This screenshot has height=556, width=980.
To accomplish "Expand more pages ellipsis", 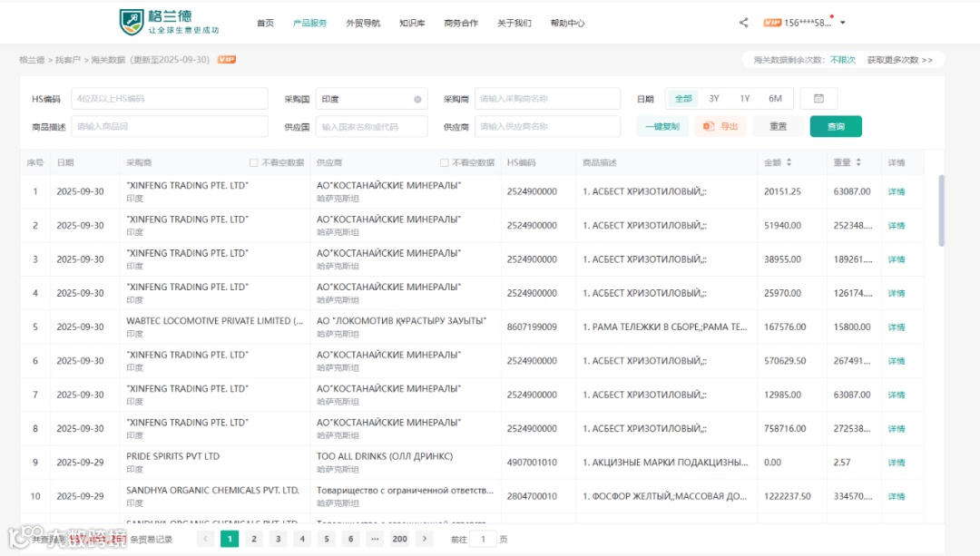I will pos(375,539).
